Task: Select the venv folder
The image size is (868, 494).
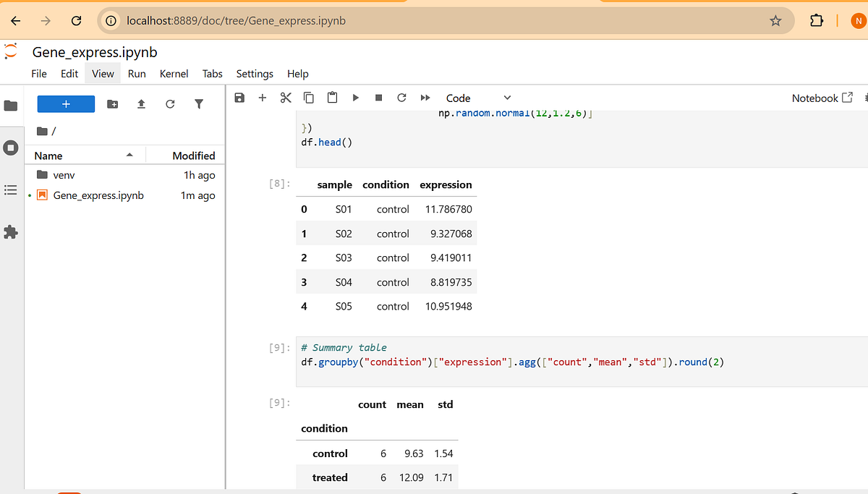Action: pos(125,175)
